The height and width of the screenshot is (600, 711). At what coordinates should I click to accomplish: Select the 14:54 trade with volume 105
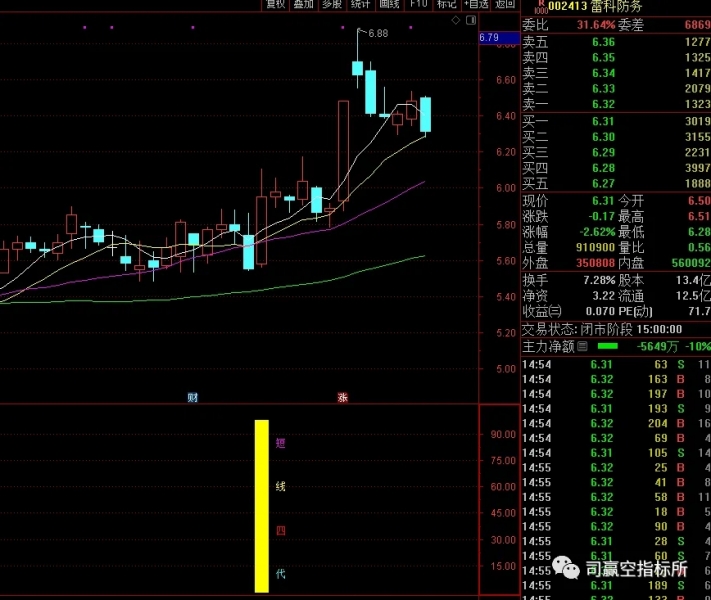[x=616, y=453]
